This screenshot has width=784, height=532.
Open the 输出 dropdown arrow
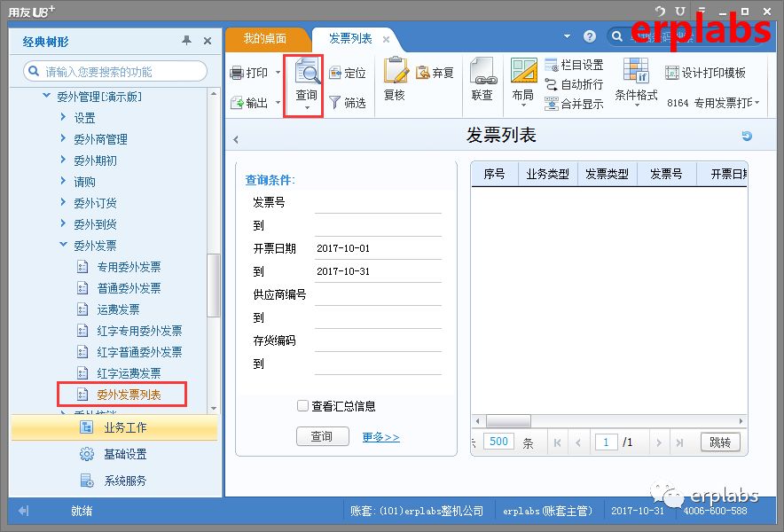278,103
